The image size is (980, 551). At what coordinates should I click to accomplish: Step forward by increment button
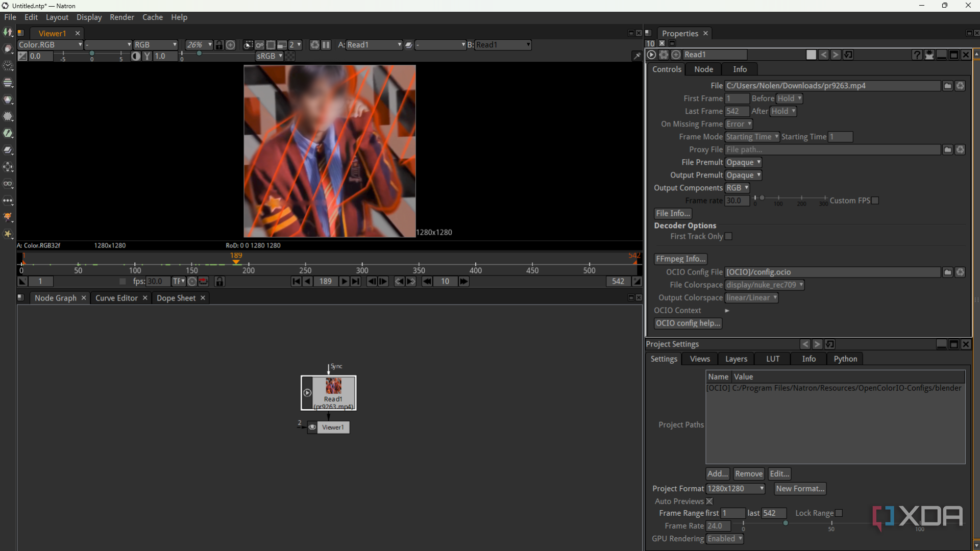(x=463, y=281)
